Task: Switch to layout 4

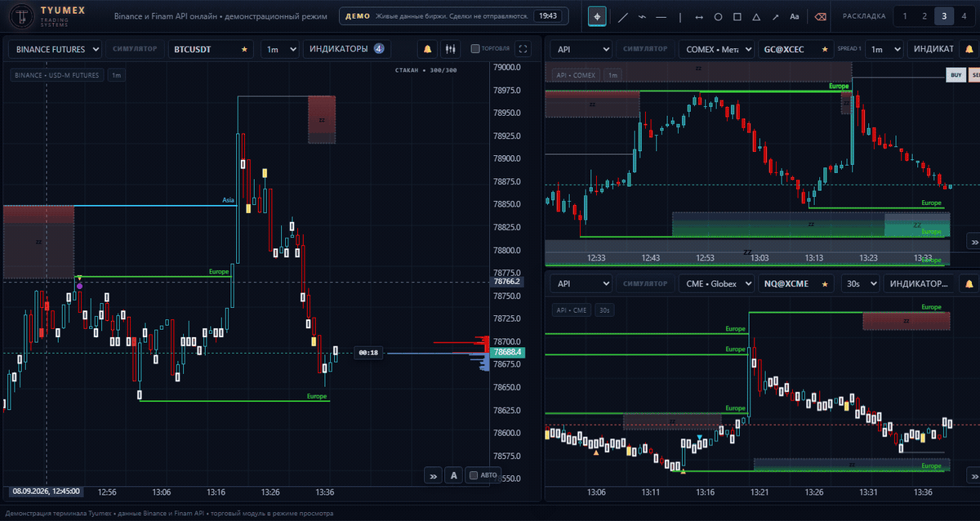Action: coord(965,16)
